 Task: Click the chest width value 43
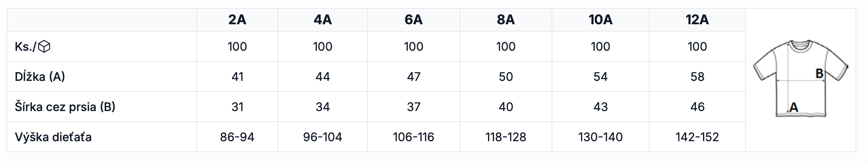[600, 107]
